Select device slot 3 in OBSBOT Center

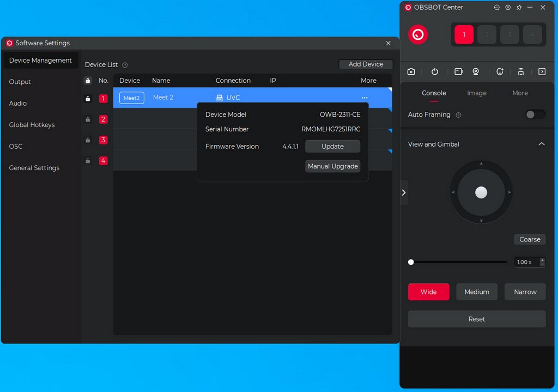[x=510, y=34]
